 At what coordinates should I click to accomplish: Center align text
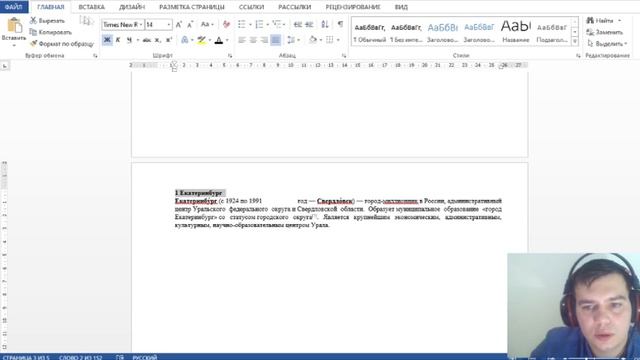[253, 40]
